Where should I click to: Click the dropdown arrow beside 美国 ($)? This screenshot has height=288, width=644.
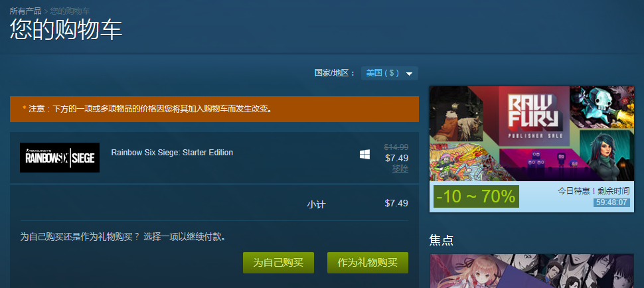(409, 74)
